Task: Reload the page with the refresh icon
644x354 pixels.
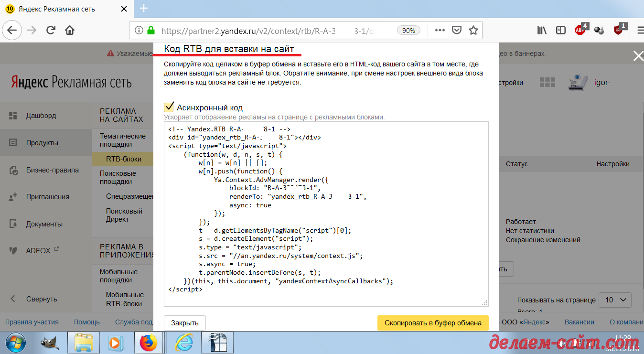Action: (x=51, y=30)
